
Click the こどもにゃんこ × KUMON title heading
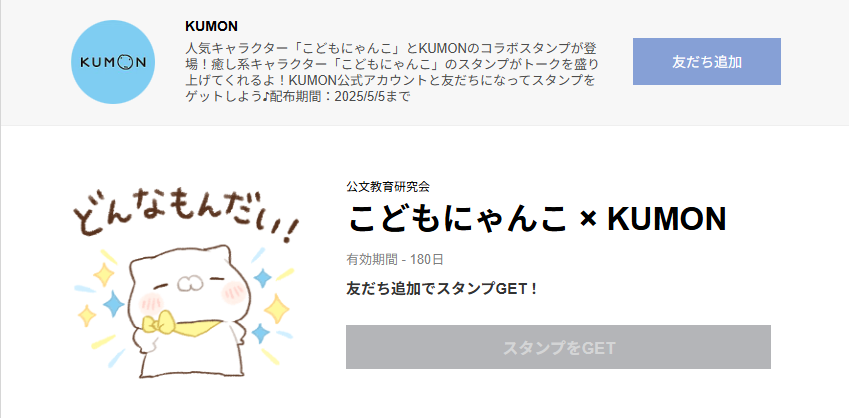536,219
